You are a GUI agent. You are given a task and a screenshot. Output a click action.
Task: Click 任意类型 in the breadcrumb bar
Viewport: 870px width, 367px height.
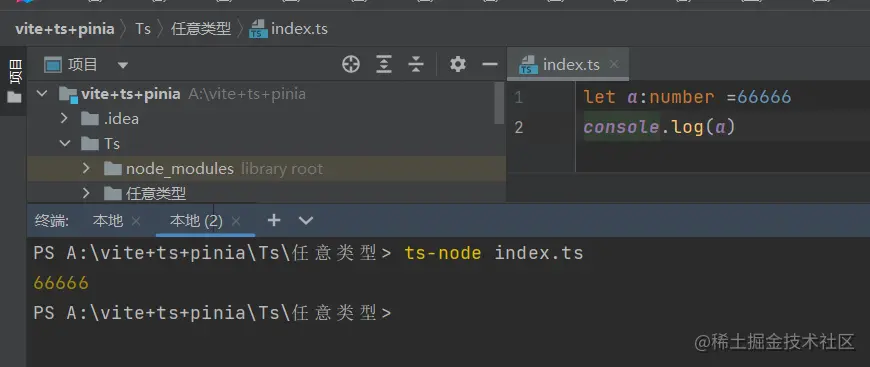201,28
